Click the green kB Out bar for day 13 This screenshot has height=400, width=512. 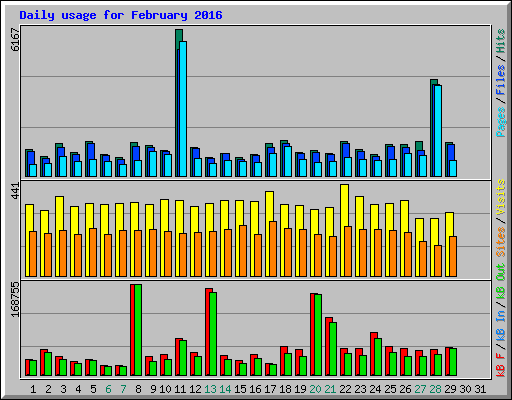point(213,334)
